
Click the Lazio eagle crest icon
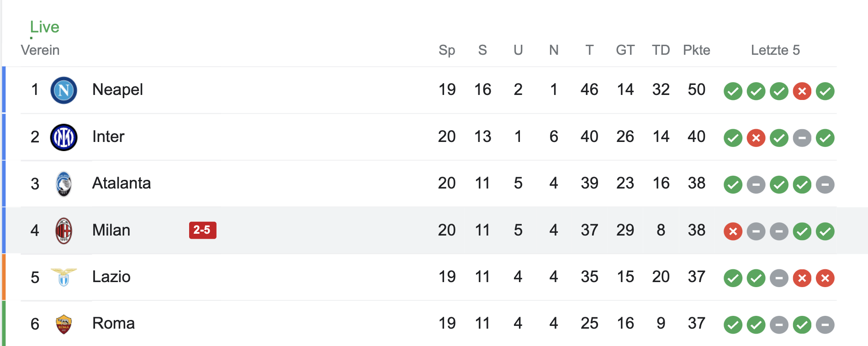coord(64,277)
